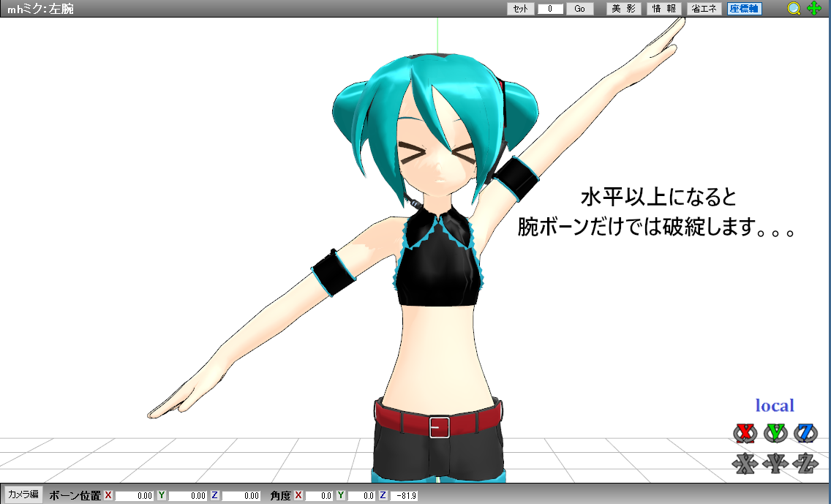Click the bone position X value field
831x504 pixels.
point(134,496)
